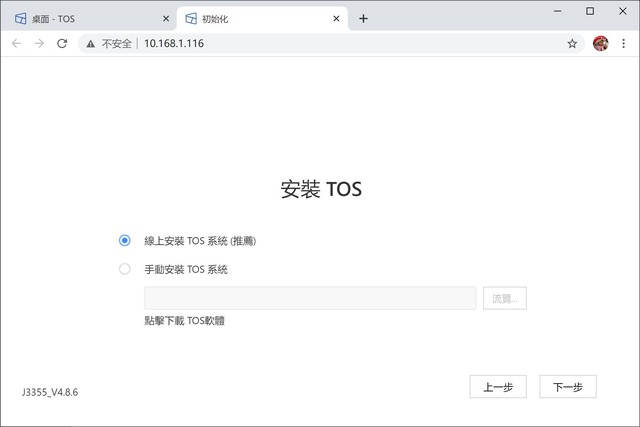Click the browser forward arrow
Image resolution: width=640 pixels, height=427 pixels.
(39, 43)
